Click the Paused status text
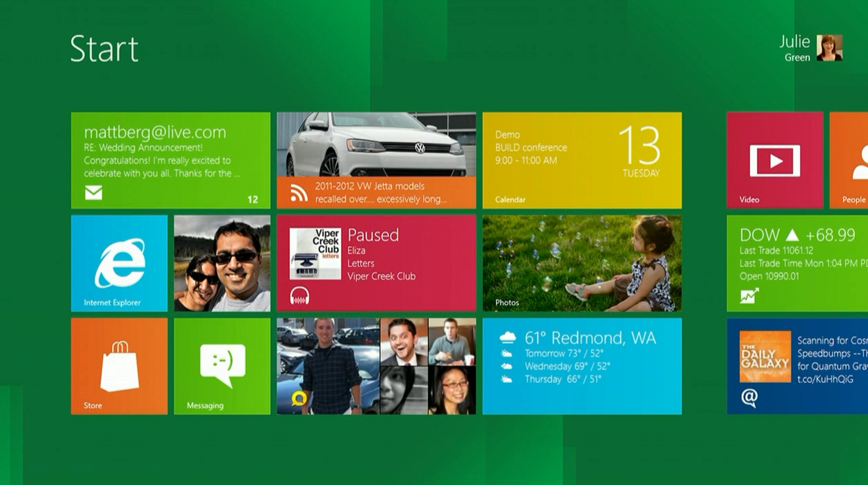The height and width of the screenshot is (485, 868). click(x=373, y=235)
